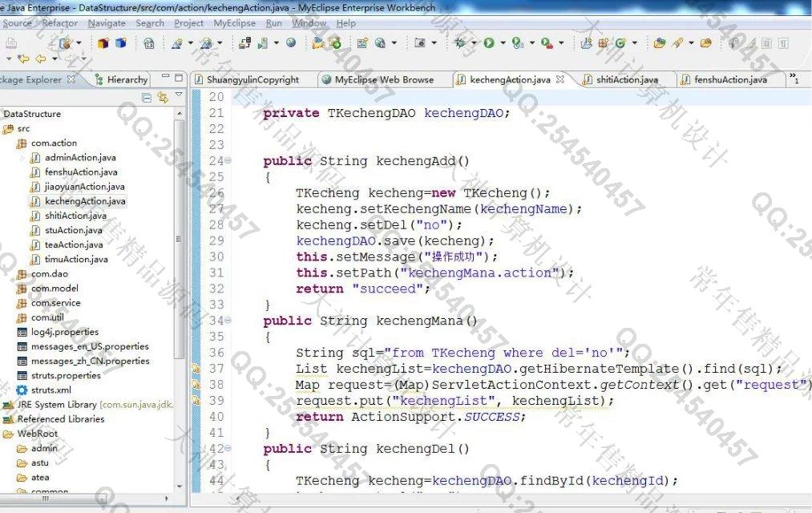
Task: Open the Search flashlight dropdown arrow
Action: tap(691, 43)
